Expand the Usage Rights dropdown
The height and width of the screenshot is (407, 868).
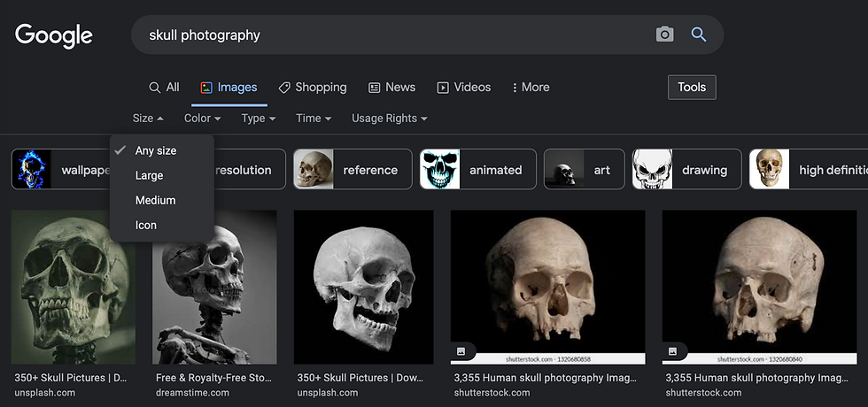[x=390, y=119]
